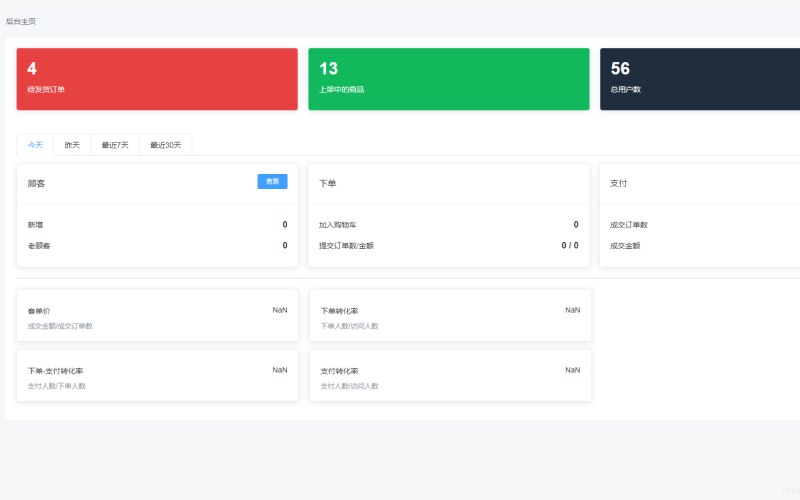Image resolution: width=800 pixels, height=500 pixels.
Task: Click the 0 / 0 order value
Action: [x=570, y=245]
